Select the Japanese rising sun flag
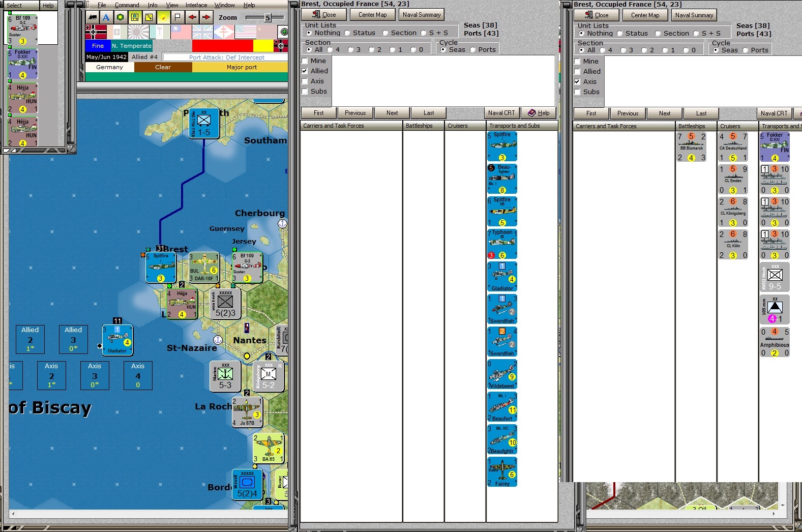 [139, 32]
